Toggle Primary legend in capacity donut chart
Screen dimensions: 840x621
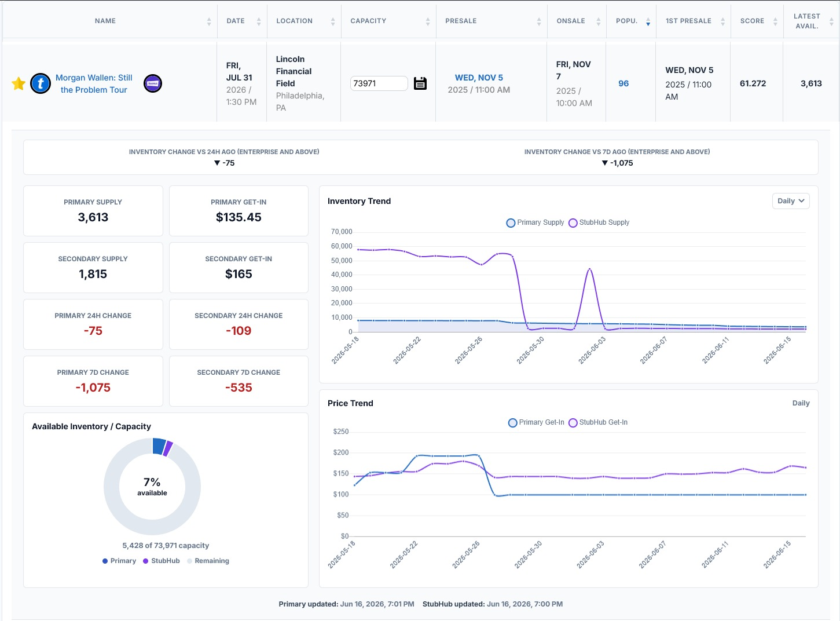pyautogui.click(x=119, y=561)
